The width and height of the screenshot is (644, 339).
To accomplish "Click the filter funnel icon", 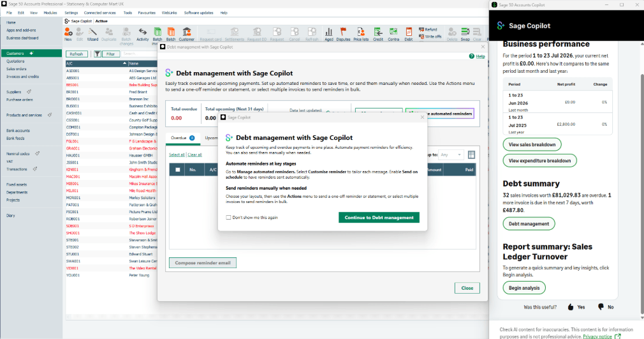I will click(98, 54).
